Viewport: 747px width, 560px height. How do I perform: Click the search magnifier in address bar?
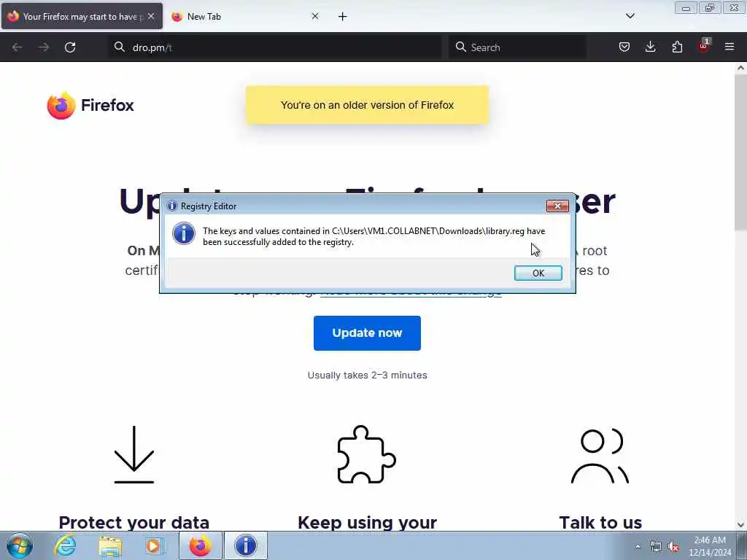pos(119,47)
